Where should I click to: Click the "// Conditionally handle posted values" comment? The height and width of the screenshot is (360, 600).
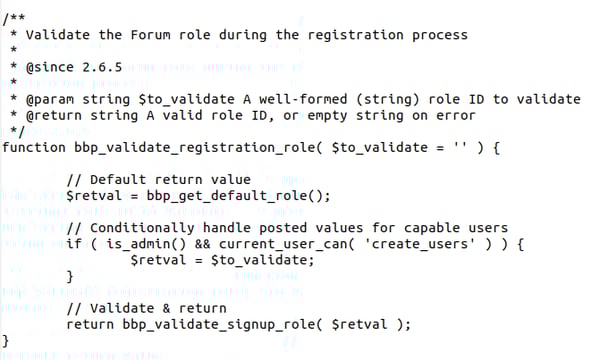coord(287,228)
